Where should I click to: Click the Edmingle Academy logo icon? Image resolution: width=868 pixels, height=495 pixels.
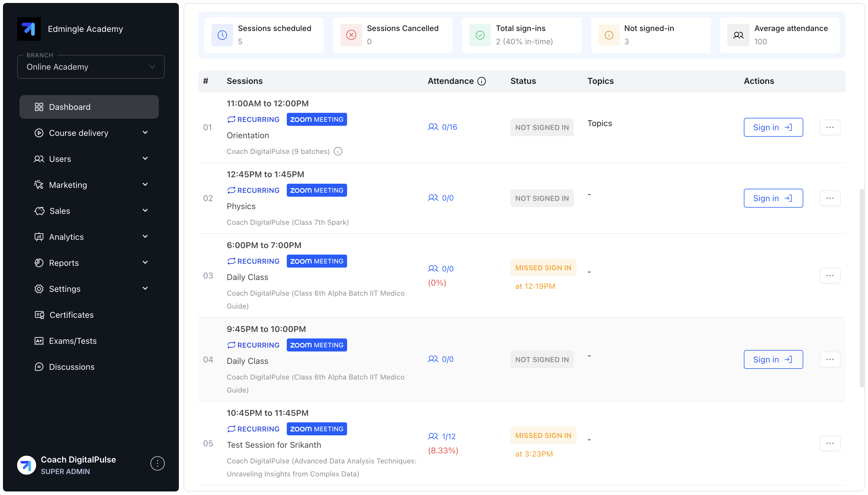click(29, 29)
